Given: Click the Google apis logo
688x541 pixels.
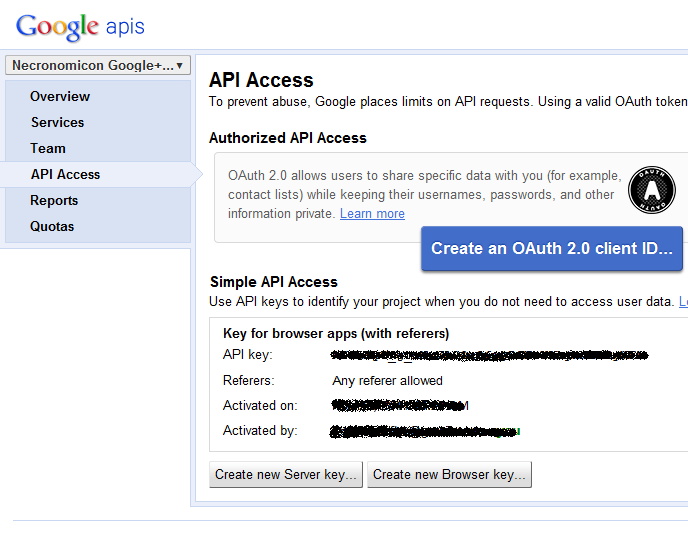Looking at the screenshot, I should click(x=80, y=26).
